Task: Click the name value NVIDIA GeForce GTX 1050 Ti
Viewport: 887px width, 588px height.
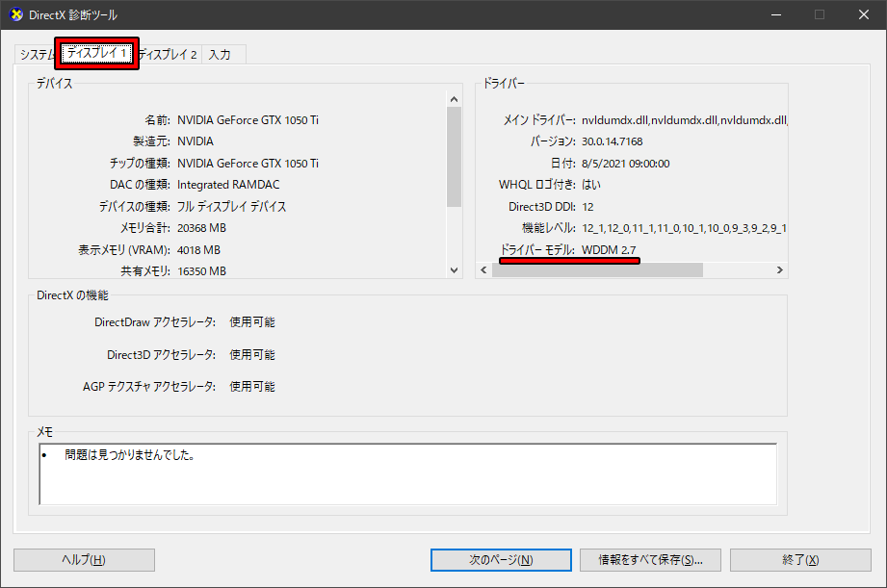Action: (248, 120)
